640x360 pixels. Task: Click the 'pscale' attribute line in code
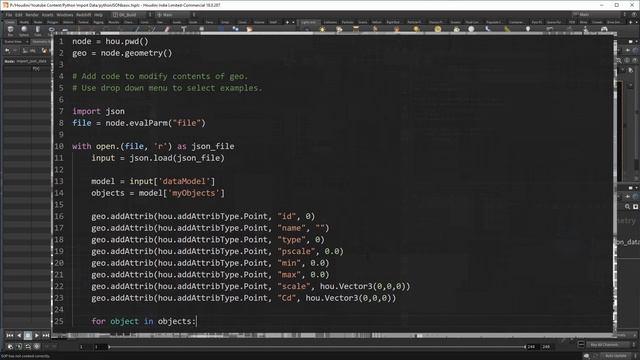[x=218, y=251]
